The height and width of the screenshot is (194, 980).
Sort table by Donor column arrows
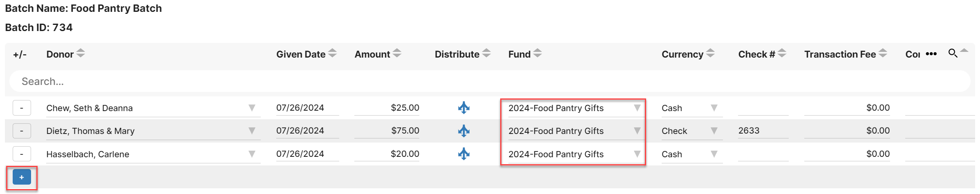click(81, 53)
